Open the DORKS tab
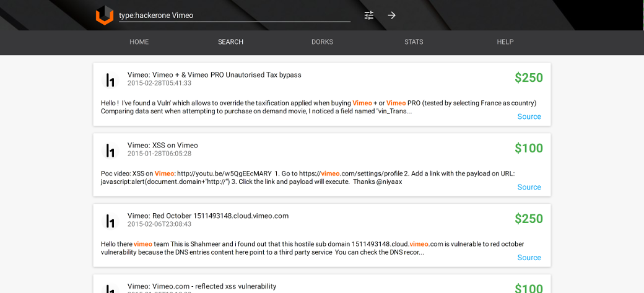 coord(322,42)
